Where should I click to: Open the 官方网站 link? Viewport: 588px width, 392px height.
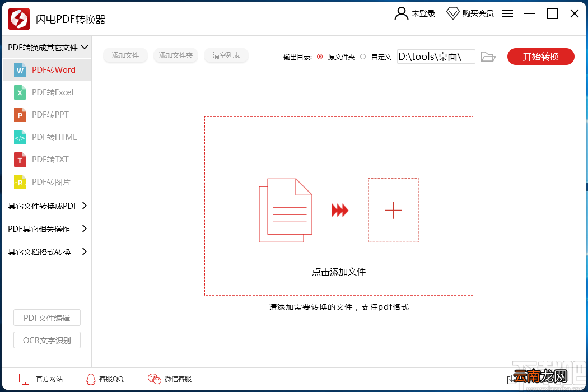pyautogui.click(x=49, y=379)
